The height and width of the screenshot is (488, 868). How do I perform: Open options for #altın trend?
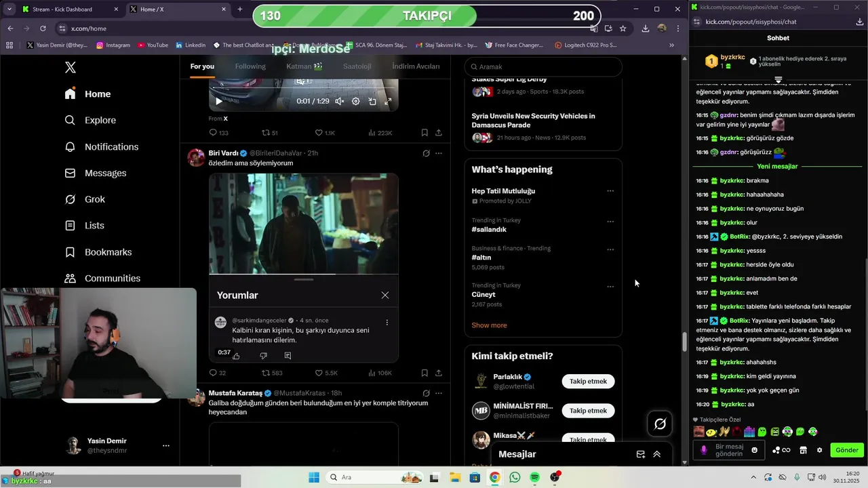pyautogui.click(x=610, y=249)
